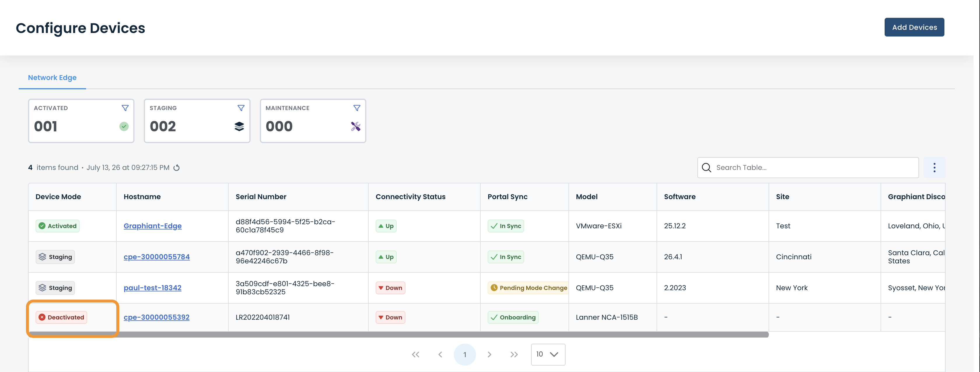This screenshot has width=980, height=372.
Task: Click serial number starting 3a509cdf
Action: point(285,288)
